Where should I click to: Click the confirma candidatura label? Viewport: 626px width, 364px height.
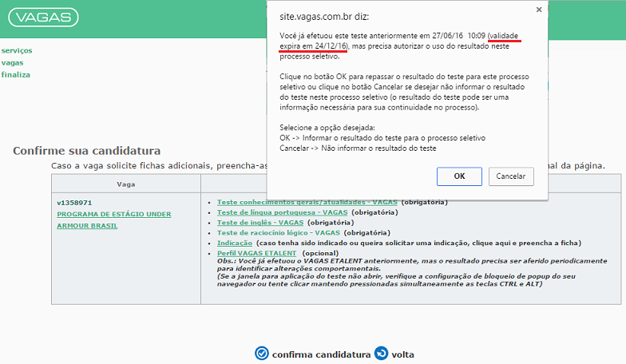321,354
